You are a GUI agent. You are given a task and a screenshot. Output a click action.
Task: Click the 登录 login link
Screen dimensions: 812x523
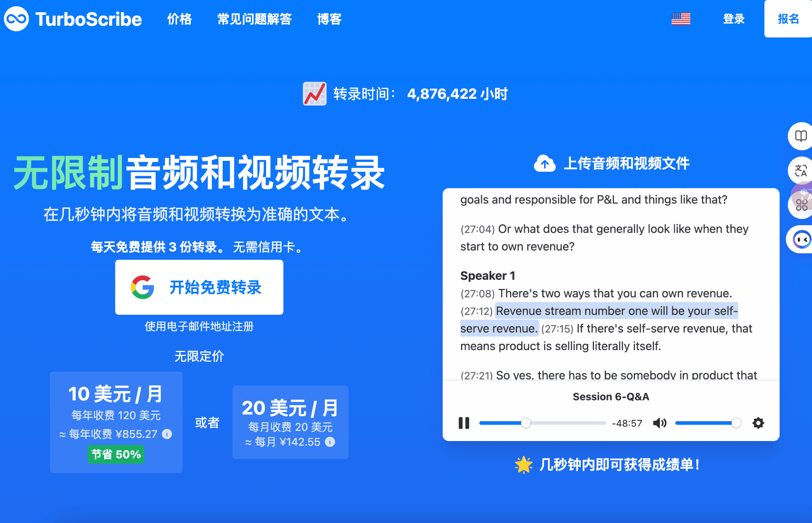[734, 19]
